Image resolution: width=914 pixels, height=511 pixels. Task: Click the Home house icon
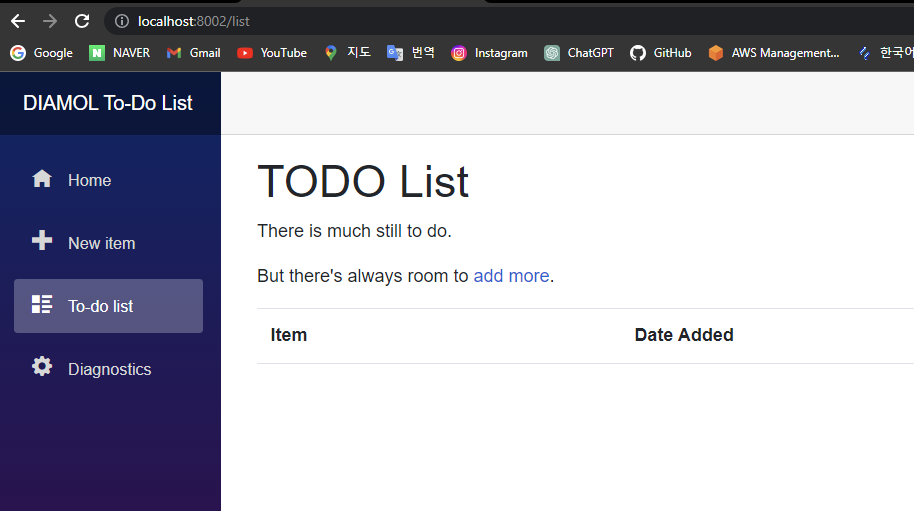pyautogui.click(x=42, y=178)
